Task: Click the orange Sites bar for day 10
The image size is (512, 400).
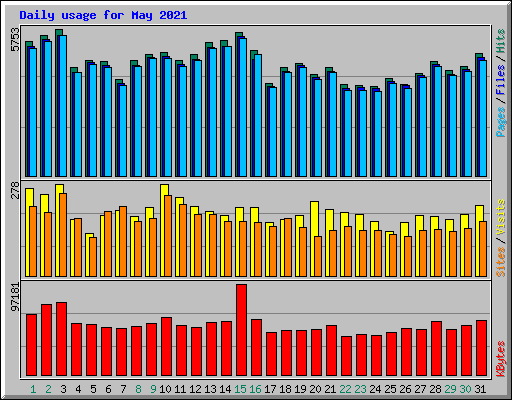Action: pos(168,236)
